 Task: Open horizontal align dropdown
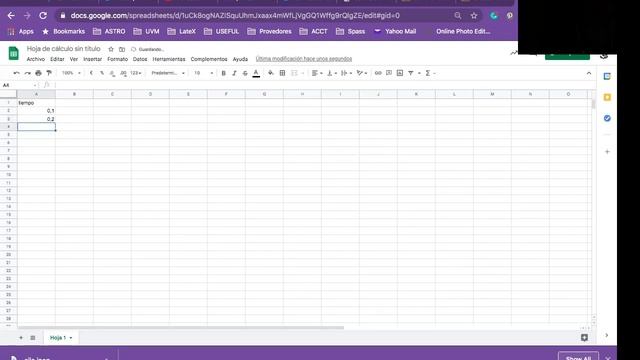(x=317, y=73)
